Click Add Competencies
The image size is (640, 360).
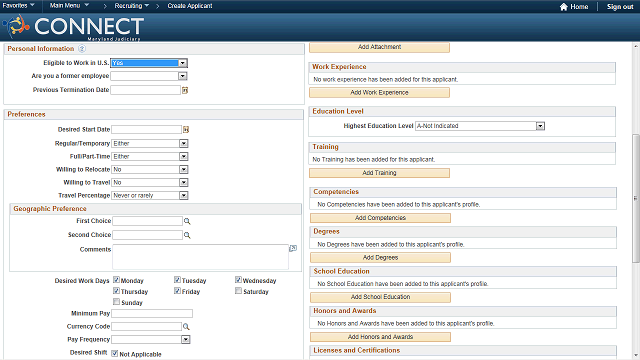pyautogui.click(x=380, y=218)
